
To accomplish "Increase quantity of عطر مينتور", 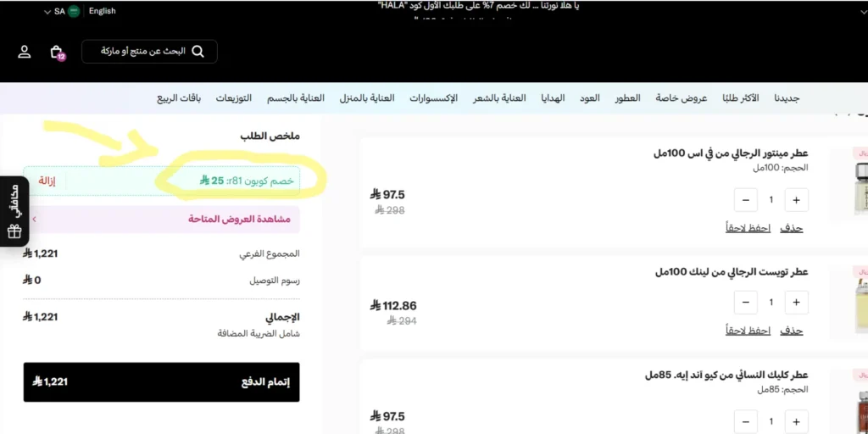I will tap(796, 200).
